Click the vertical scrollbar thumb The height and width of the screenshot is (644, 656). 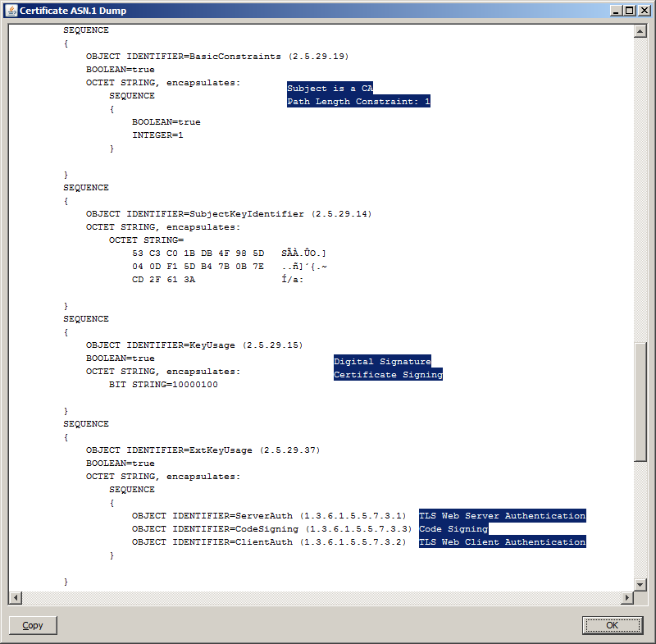[640, 402]
